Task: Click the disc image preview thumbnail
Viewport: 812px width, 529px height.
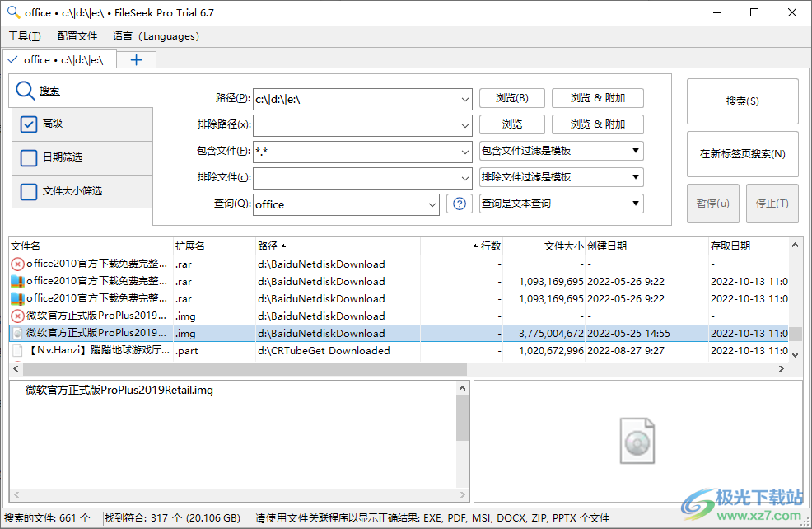Action: click(x=637, y=441)
